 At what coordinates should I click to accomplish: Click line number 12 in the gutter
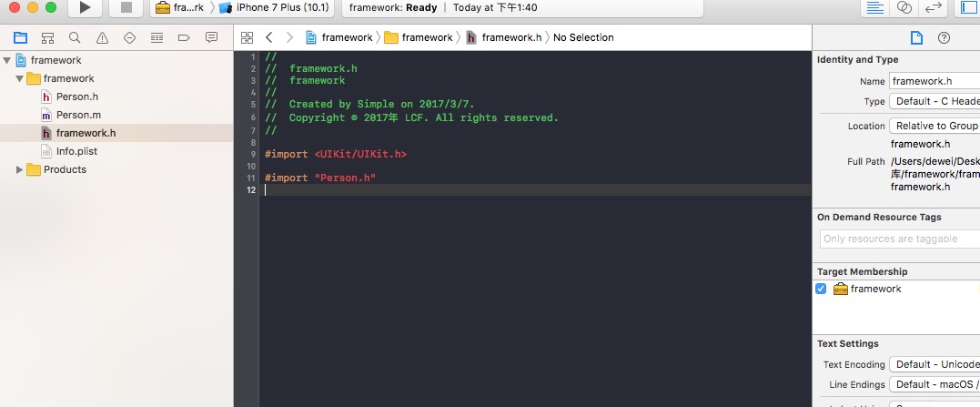click(251, 190)
